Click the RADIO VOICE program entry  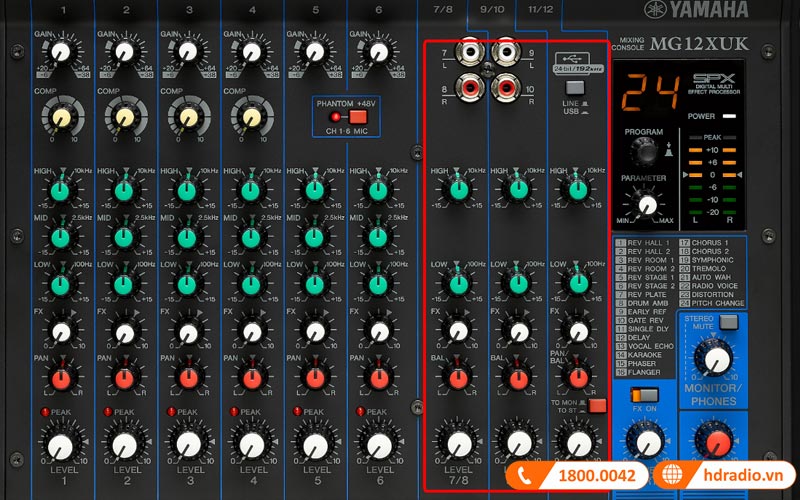coord(709,286)
